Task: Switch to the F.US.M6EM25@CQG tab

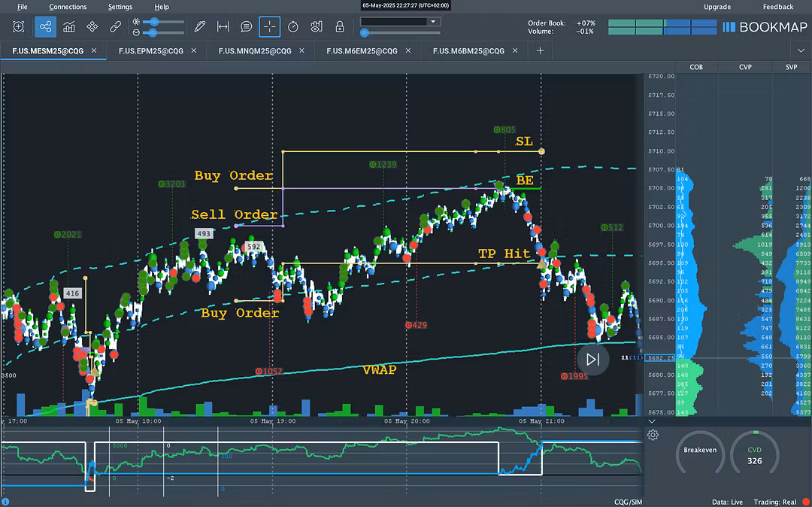Action: tap(362, 50)
